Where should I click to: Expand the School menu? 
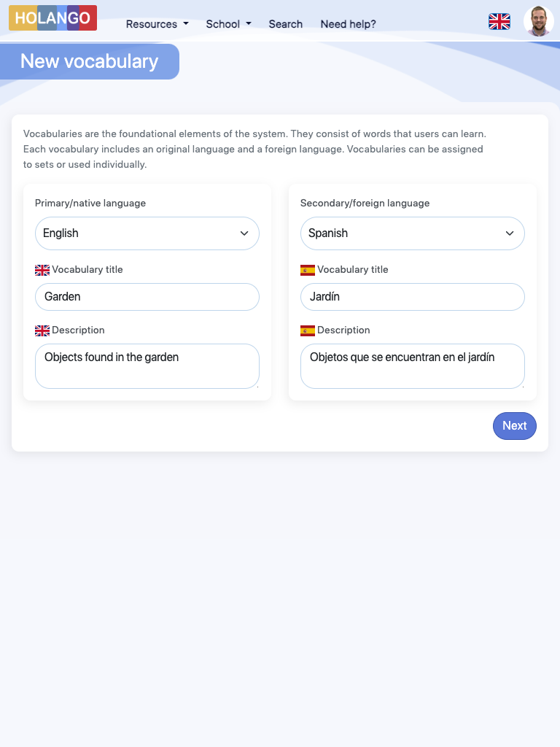pos(228,24)
